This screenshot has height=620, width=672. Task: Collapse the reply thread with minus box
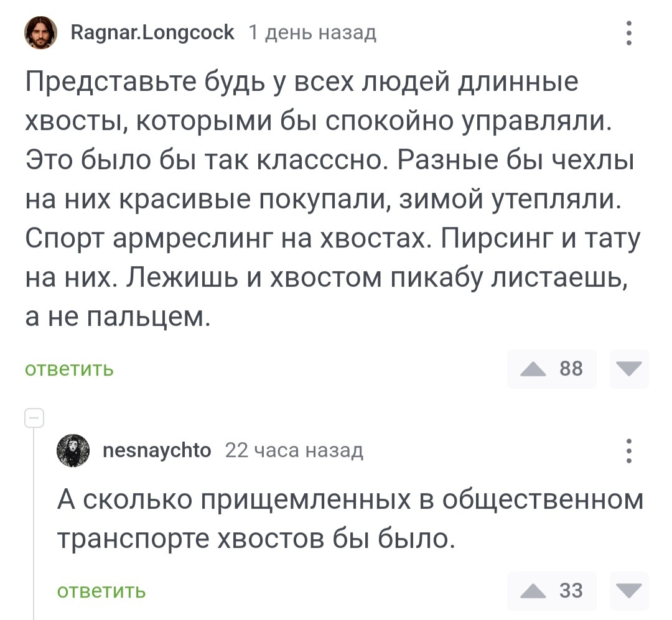(33, 418)
